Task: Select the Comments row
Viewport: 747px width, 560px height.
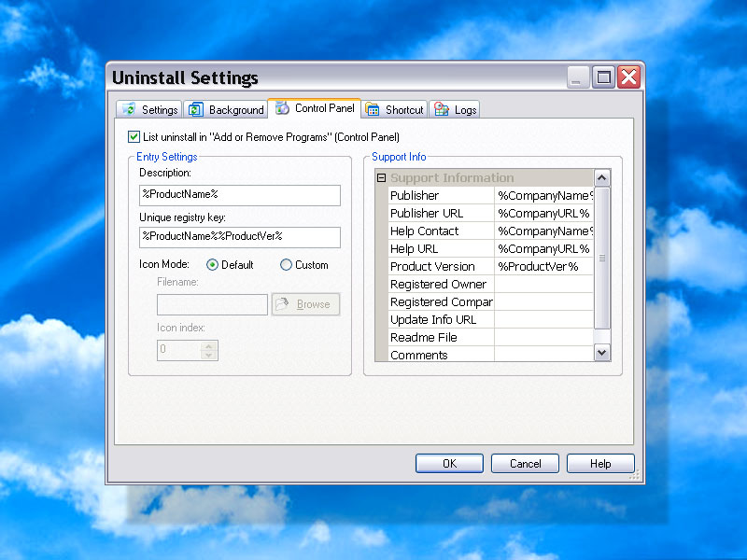Action: click(441, 355)
